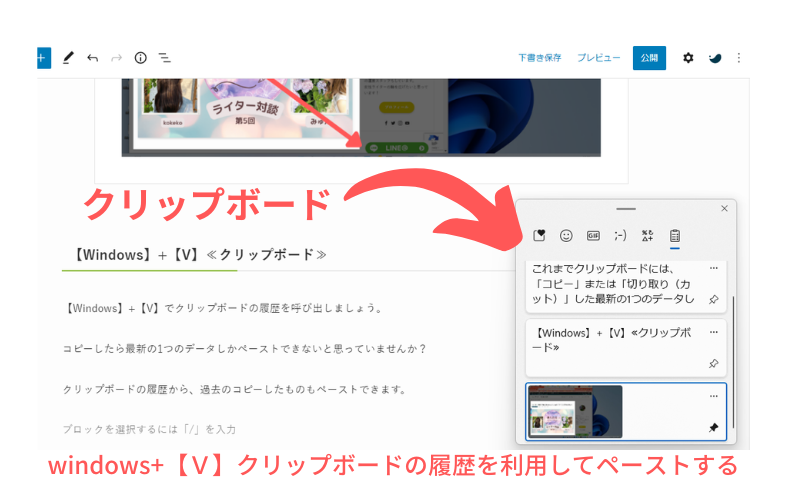Click paragraph starting コピーしたら最新の1つのデータ
800x500 pixels.
tap(244, 348)
